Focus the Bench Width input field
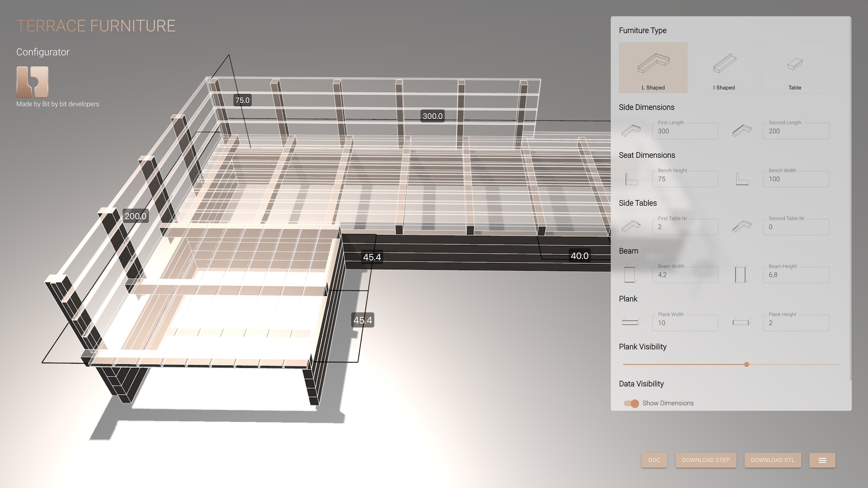The image size is (868, 488). pos(796,178)
